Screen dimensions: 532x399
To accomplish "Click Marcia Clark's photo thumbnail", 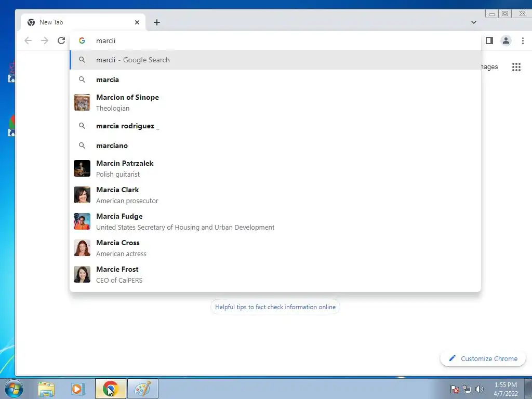I will pyautogui.click(x=82, y=195).
